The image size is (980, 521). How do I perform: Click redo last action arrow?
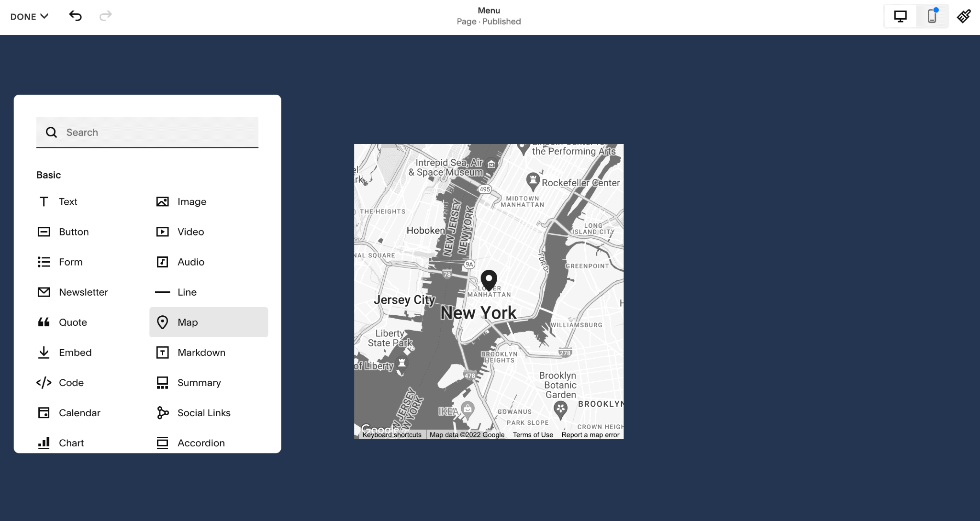point(107,16)
